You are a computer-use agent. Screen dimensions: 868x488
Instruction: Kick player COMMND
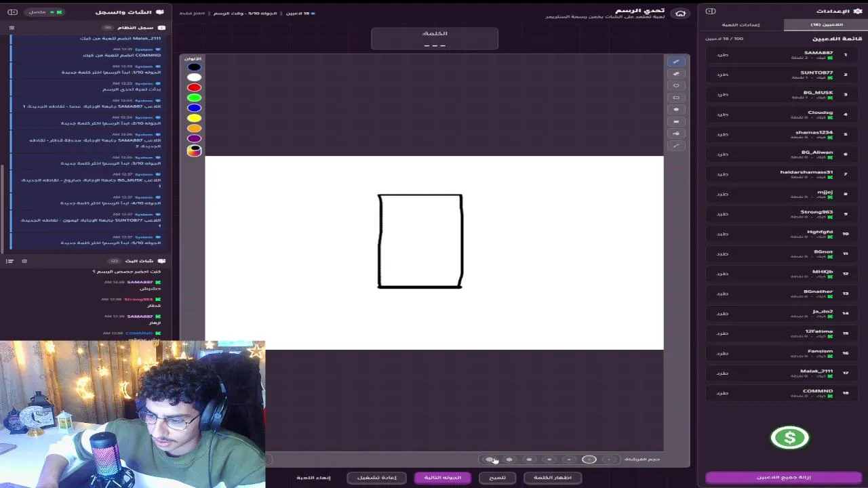pyautogui.click(x=723, y=393)
